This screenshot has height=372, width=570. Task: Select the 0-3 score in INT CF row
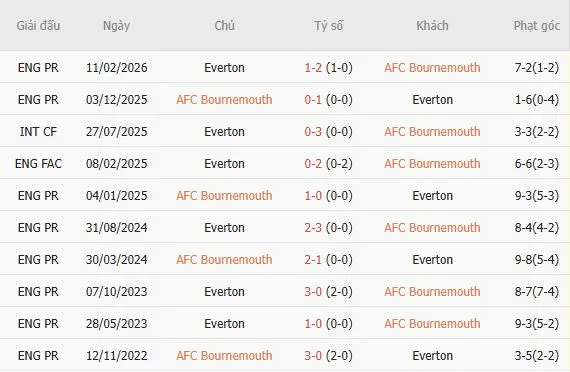(313, 132)
